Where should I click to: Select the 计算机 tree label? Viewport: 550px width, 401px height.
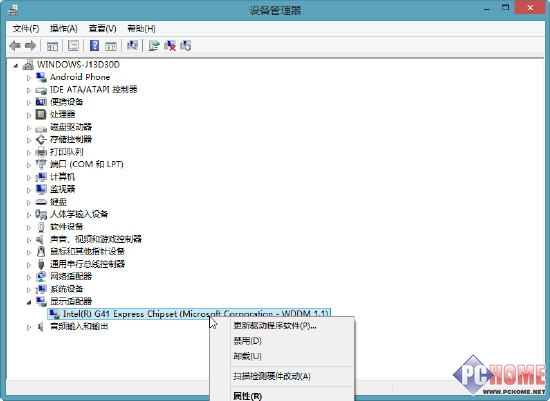[x=62, y=177]
